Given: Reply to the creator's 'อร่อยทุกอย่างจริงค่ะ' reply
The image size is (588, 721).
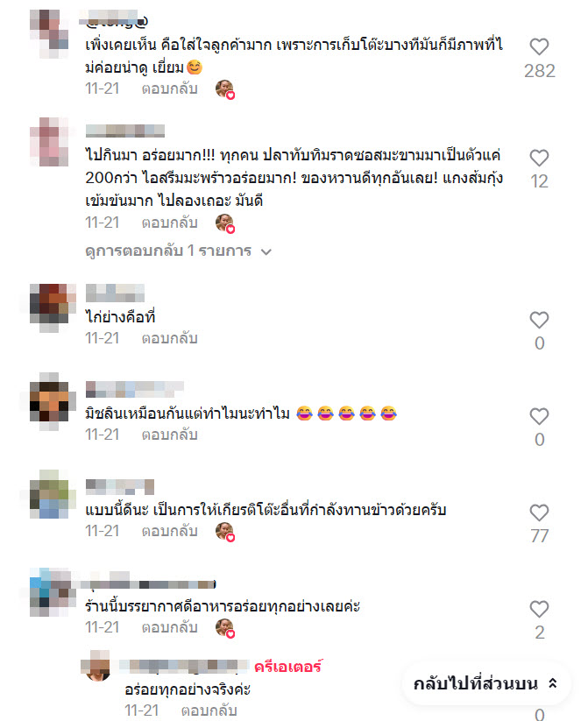Looking at the screenshot, I should coord(209,710).
